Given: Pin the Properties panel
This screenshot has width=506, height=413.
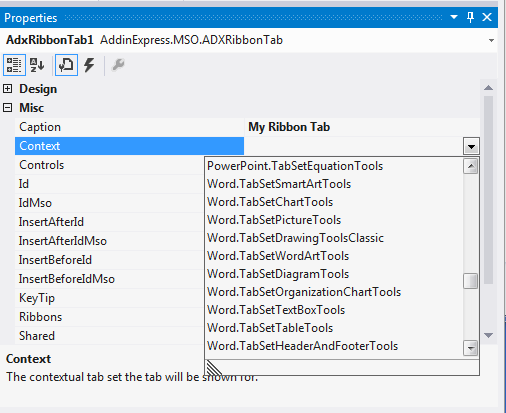Looking at the screenshot, I should click(470, 17).
